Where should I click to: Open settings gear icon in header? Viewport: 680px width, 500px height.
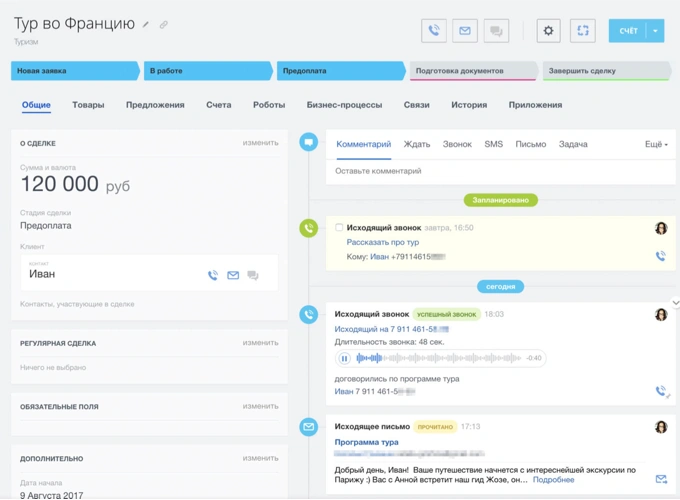click(549, 31)
